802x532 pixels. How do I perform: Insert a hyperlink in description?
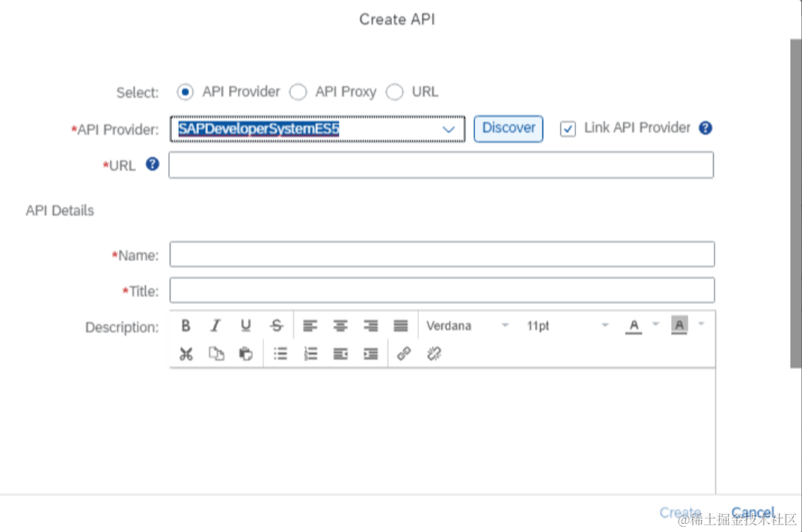[x=404, y=353]
